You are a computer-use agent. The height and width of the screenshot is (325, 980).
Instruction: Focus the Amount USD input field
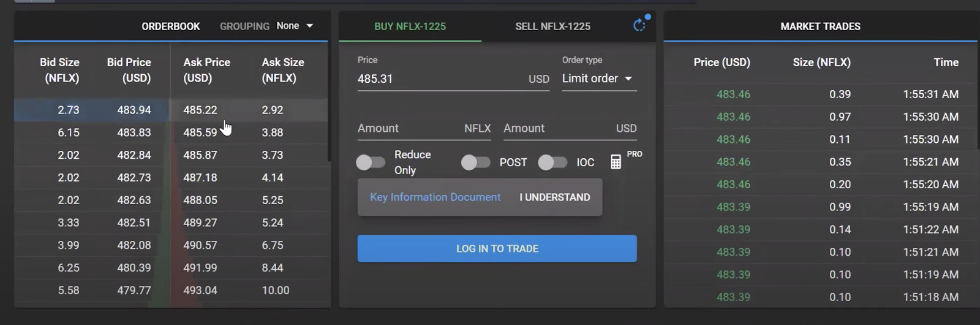coord(570,128)
